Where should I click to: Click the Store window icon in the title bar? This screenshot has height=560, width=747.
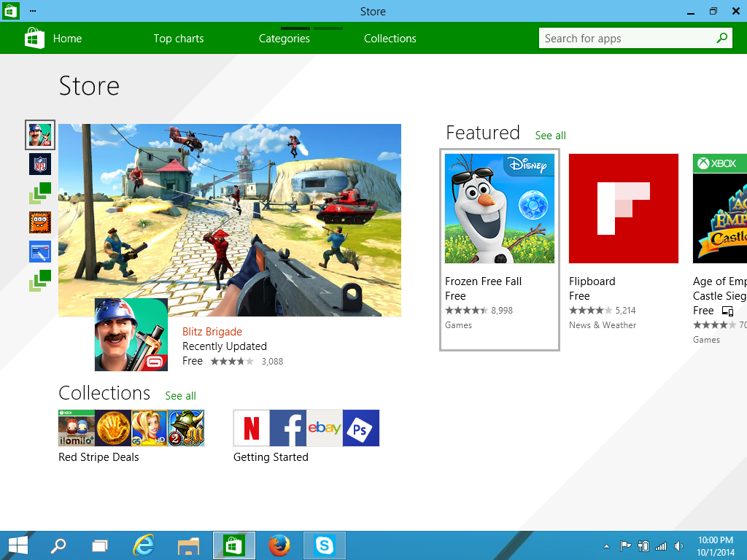coord(10,10)
